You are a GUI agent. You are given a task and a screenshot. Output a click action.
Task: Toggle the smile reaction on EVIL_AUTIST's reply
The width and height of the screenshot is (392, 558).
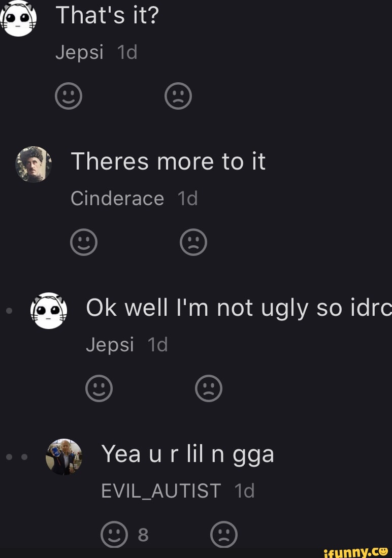click(x=114, y=535)
